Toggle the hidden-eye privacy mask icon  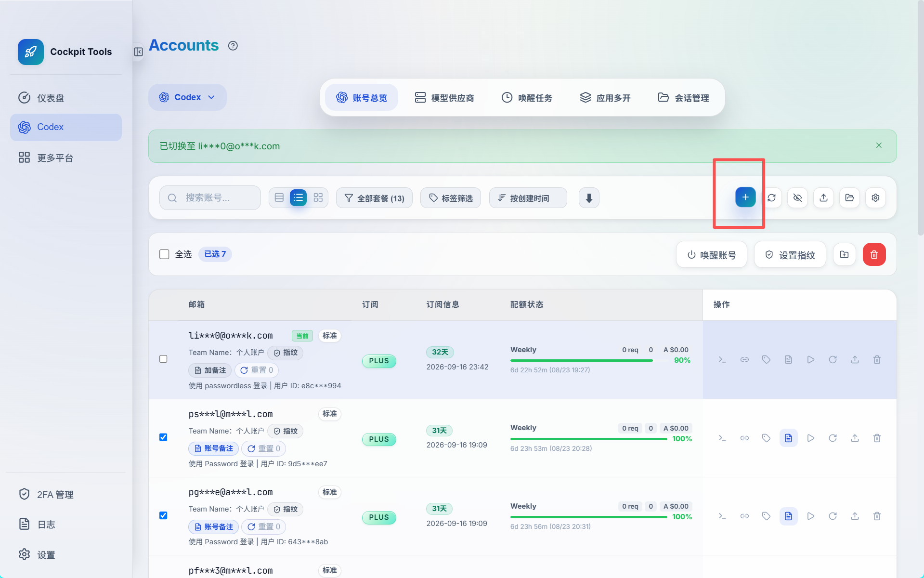797,197
